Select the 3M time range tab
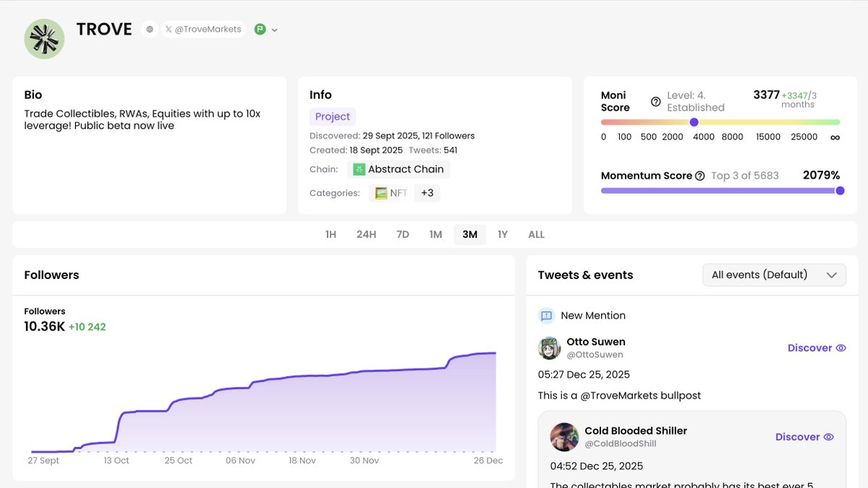Screen dimensions: 868x488 click(x=470, y=234)
